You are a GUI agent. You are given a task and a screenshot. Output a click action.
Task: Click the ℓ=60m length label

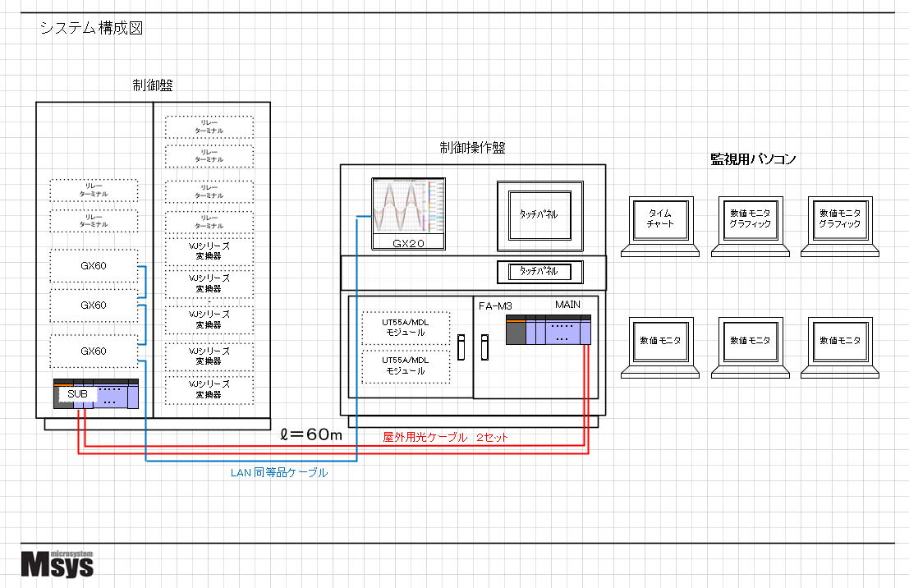point(311,434)
